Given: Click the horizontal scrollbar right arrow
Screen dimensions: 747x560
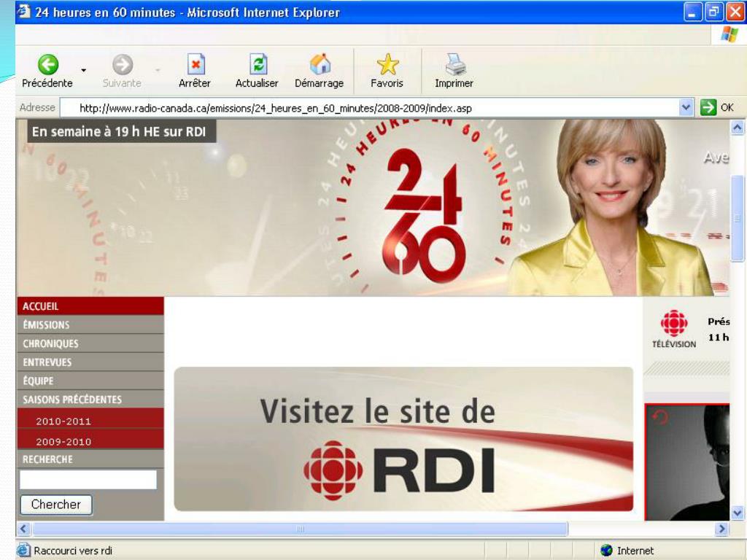Looking at the screenshot, I should point(721,529).
